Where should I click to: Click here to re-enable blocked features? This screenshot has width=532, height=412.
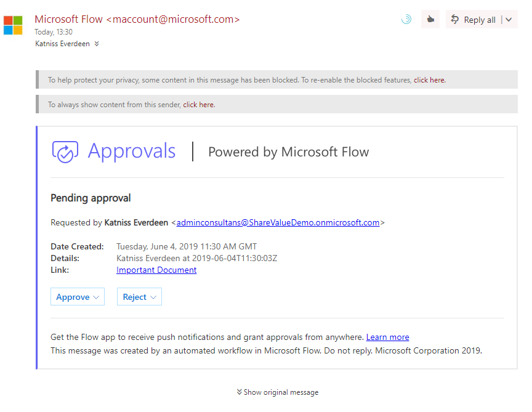pos(430,80)
